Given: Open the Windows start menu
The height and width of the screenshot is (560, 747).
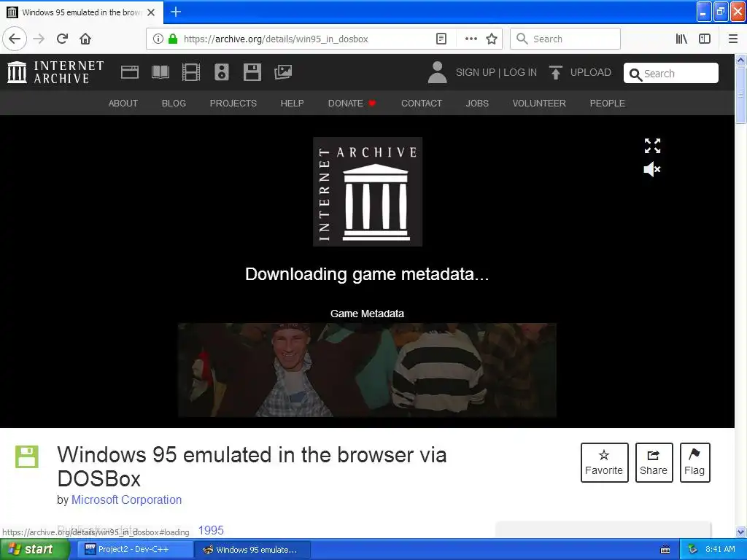Looking at the screenshot, I should point(34,550).
